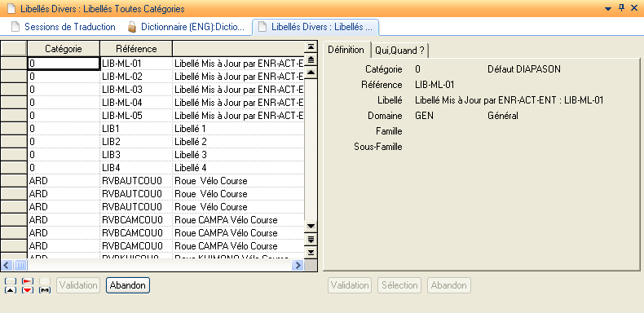
Task: Click the pin icon in title bar
Action: [x=621, y=8]
